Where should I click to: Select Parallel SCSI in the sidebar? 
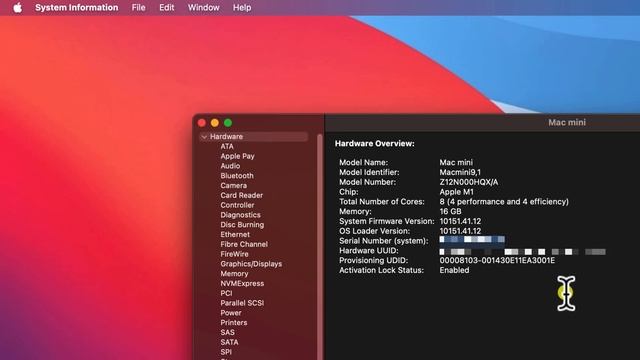pyautogui.click(x=242, y=303)
